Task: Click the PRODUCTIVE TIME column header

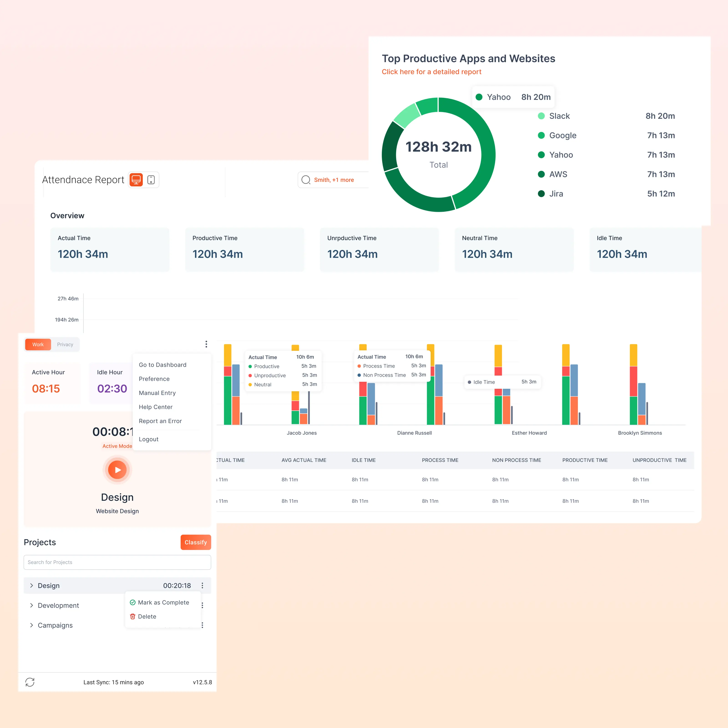Action: click(585, 460)
